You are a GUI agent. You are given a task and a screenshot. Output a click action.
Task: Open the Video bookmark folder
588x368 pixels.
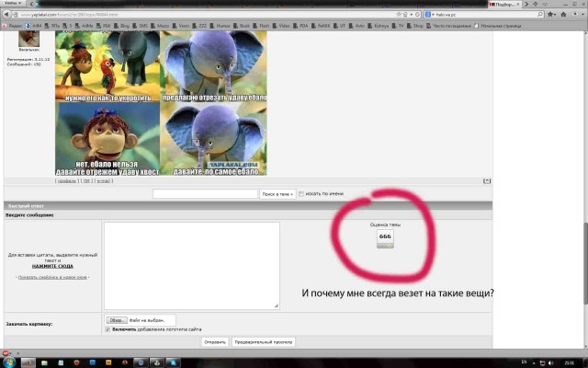281,26
